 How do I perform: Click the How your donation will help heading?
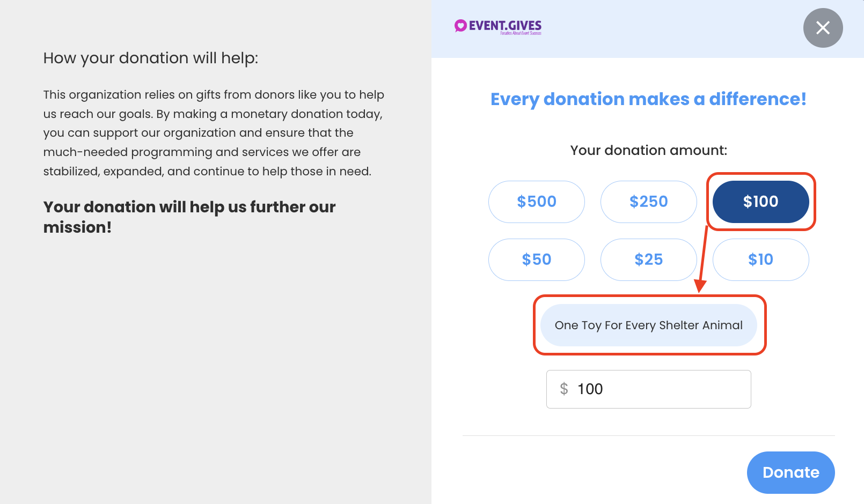151,58
